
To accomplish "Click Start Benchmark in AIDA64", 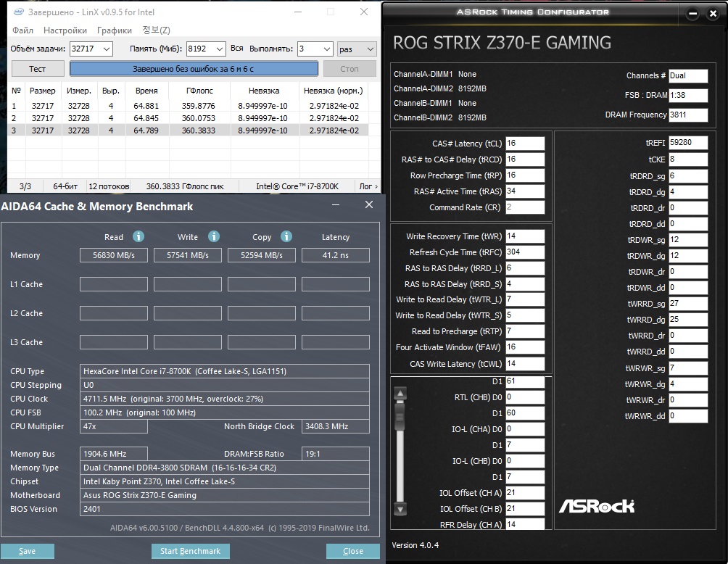I will pos(191,551).
